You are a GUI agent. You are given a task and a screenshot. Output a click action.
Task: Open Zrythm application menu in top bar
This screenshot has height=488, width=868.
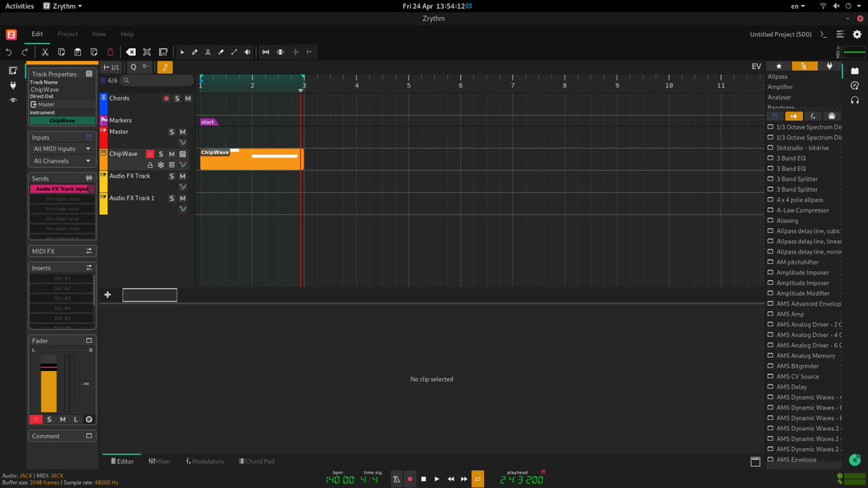click(62, 6)
